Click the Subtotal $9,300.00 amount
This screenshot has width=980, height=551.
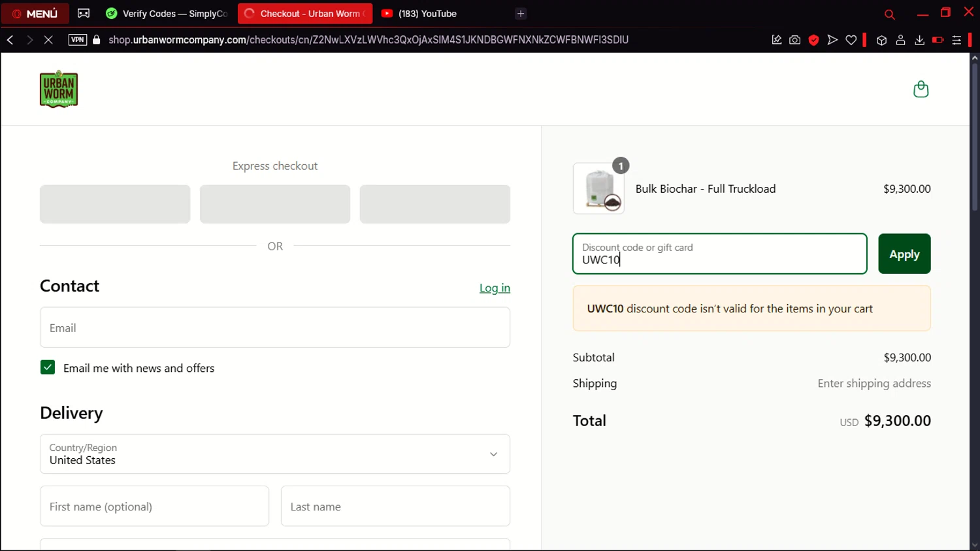[x=907, y=358]
